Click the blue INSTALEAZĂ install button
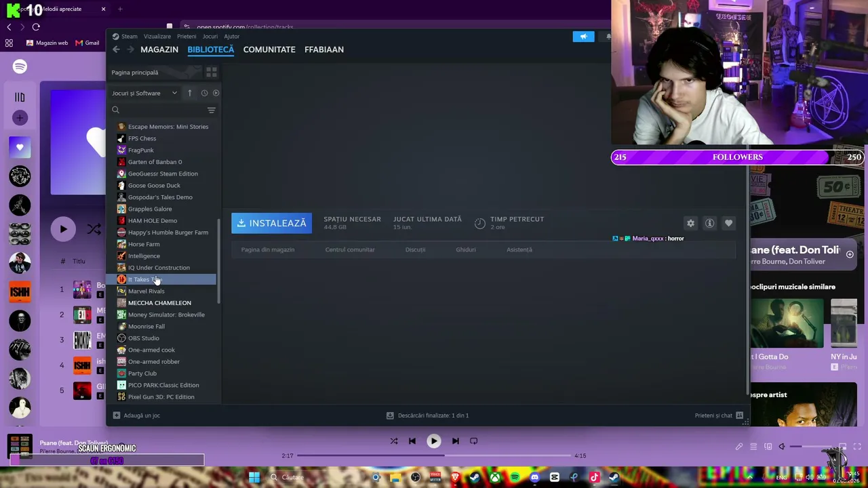The height and width of the screenshot is (488, 868). pos(271,223)
